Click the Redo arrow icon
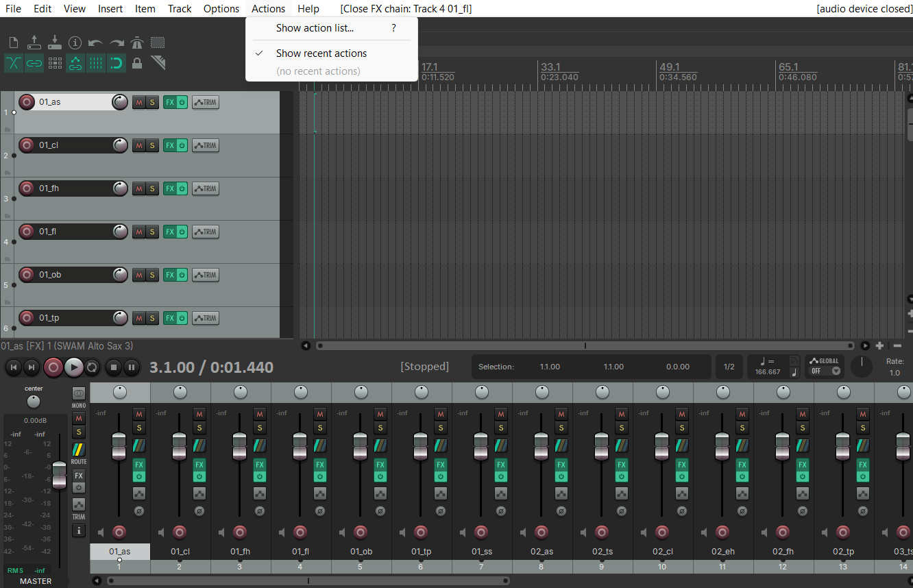913x588 pixels. coord(117,42)
